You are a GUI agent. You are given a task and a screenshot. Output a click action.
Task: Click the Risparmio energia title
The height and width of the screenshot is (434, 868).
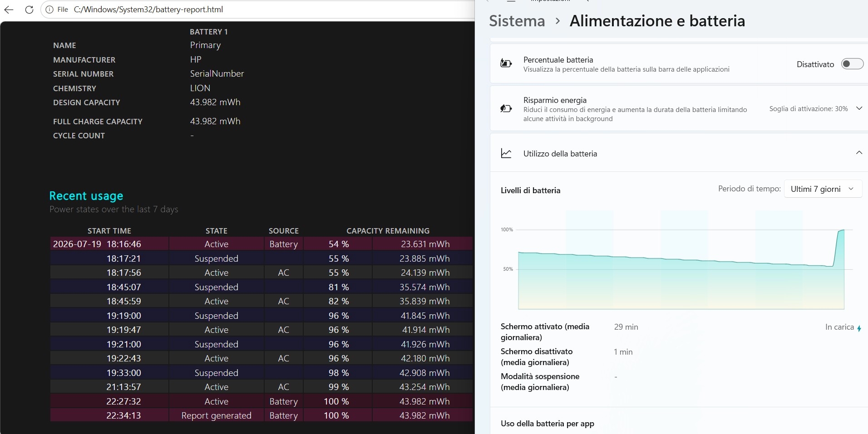pyautogui.click(x=555, y=100)
